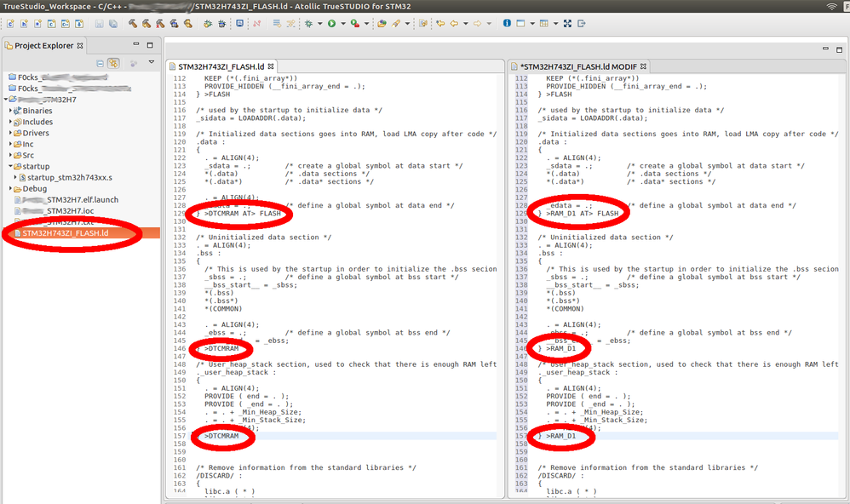Click the new C++ class icon
The height and width of the screenshot is (504, 850).
pos(65,24)
